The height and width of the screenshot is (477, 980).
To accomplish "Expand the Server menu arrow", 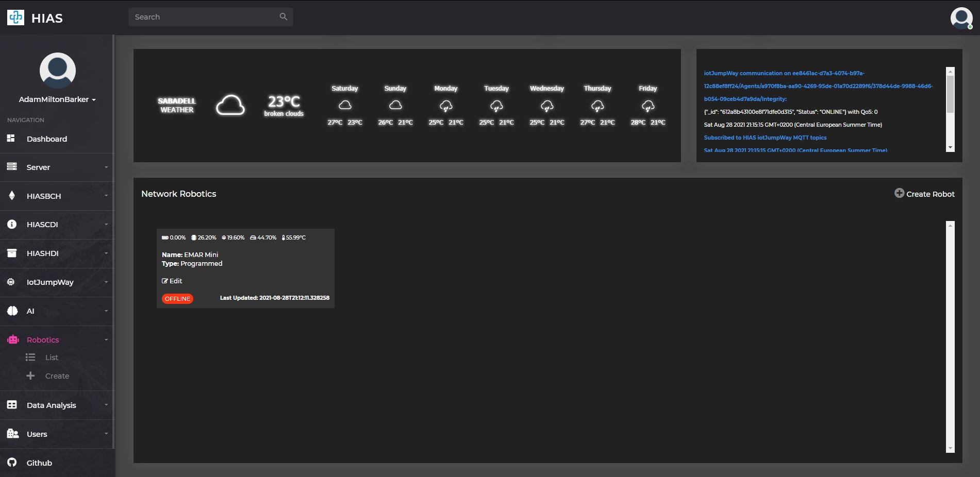I will 106,167.
